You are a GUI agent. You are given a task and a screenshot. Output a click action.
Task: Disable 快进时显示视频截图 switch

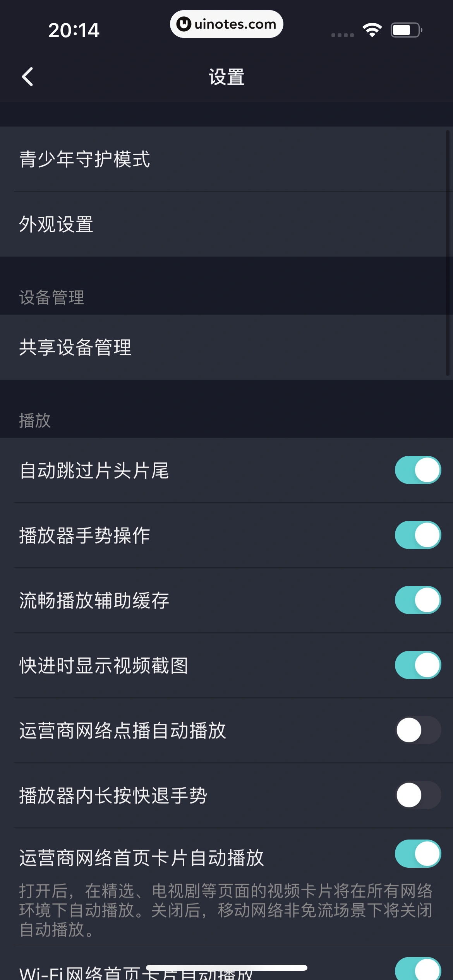pos(418,665)
